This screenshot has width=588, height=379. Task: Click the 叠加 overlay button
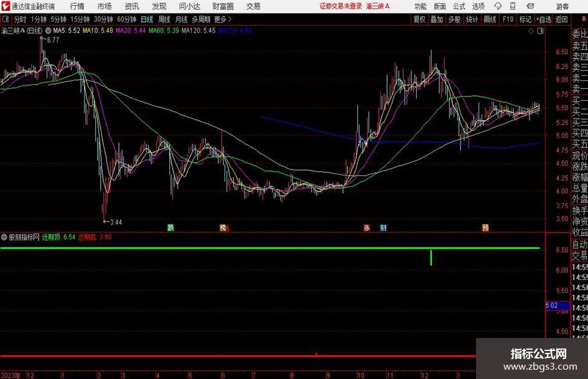click(x=437, y=19)
